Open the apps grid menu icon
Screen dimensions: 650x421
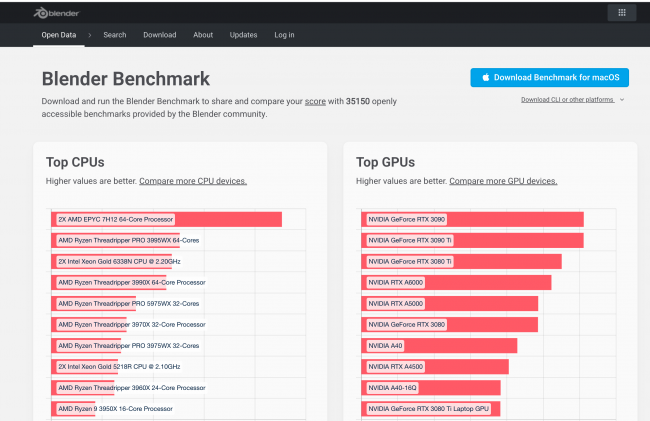pyautogui.click(x=622, y=13)
